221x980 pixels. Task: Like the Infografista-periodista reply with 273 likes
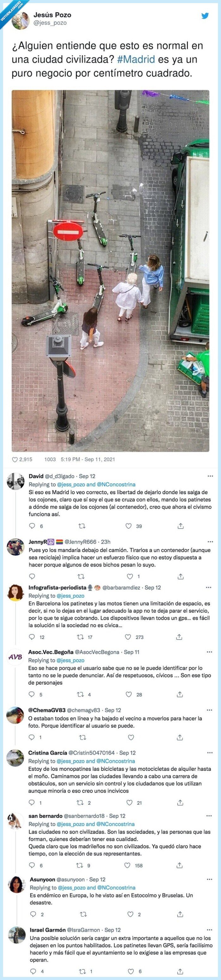pyautogui.click(x=128, y=637)
